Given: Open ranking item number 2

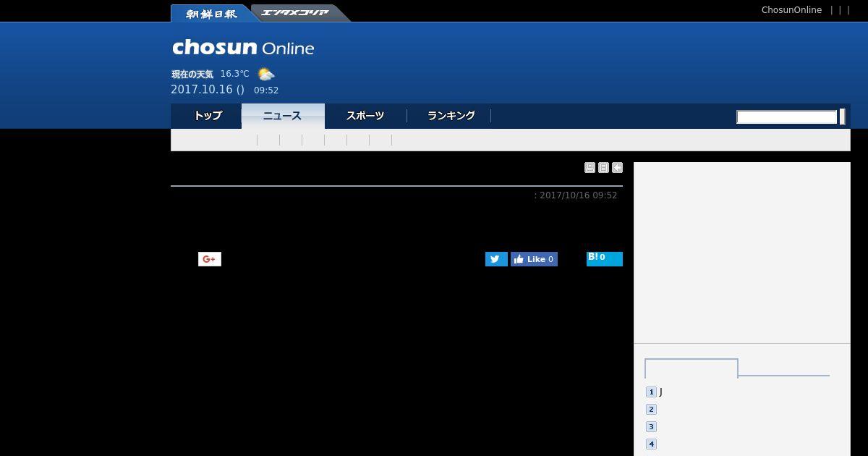Looking at the screenshot, I should (x=651, y=410).
